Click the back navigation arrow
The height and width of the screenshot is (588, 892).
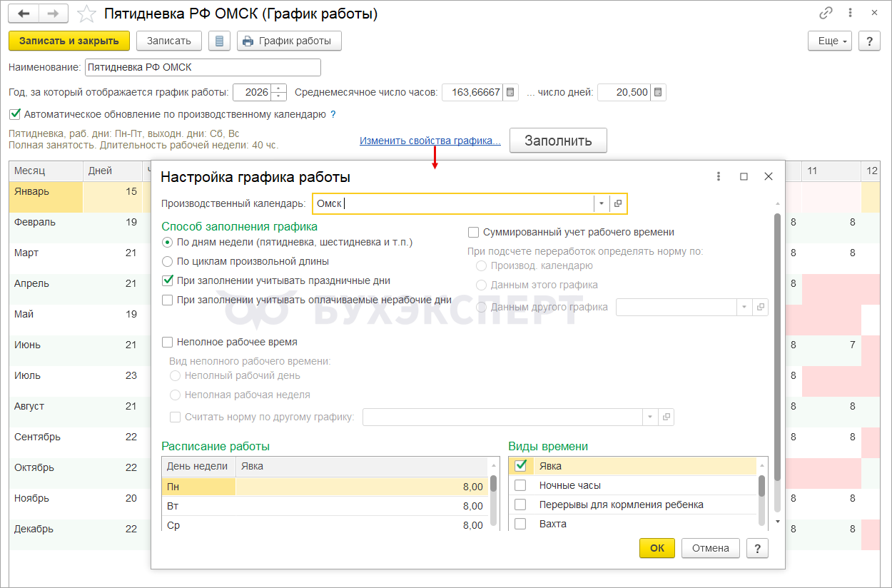click(x=24, y=14)
